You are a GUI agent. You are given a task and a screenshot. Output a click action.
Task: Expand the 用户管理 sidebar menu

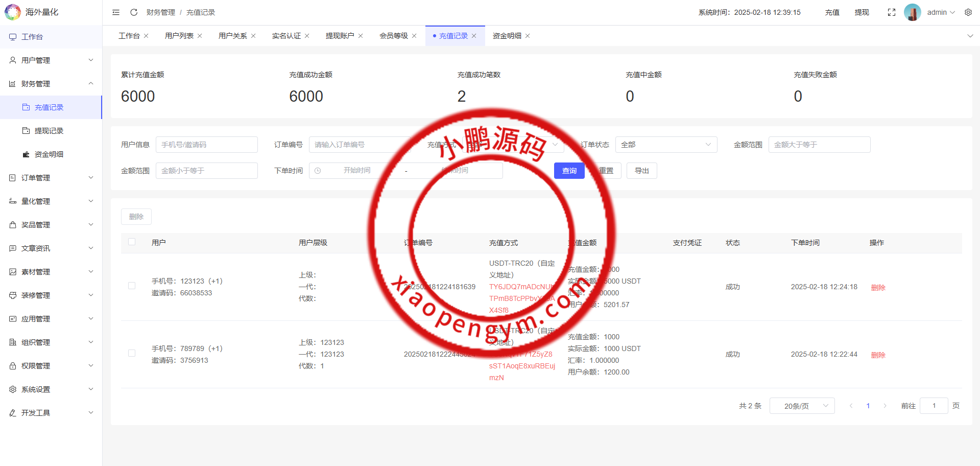click(51, 60)
